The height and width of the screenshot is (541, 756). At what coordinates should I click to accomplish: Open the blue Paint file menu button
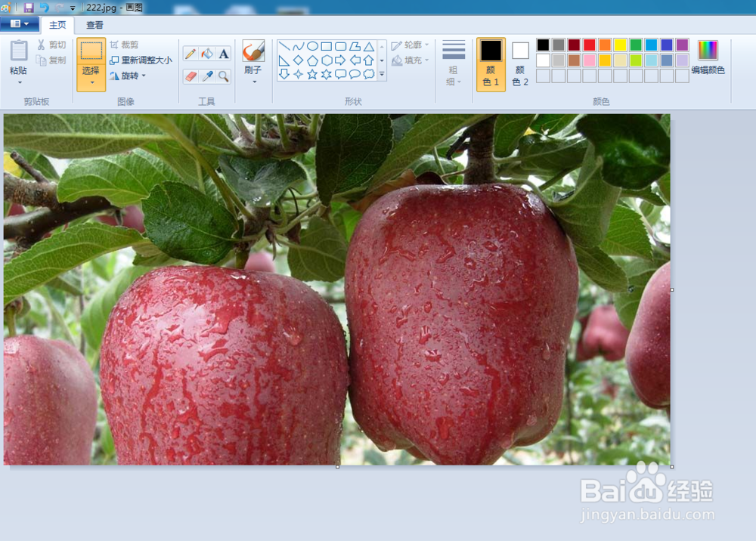click(20, 23)
